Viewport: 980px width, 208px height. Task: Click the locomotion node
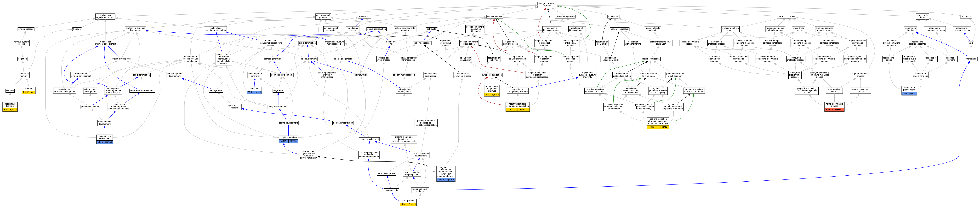tap(966, 16)
